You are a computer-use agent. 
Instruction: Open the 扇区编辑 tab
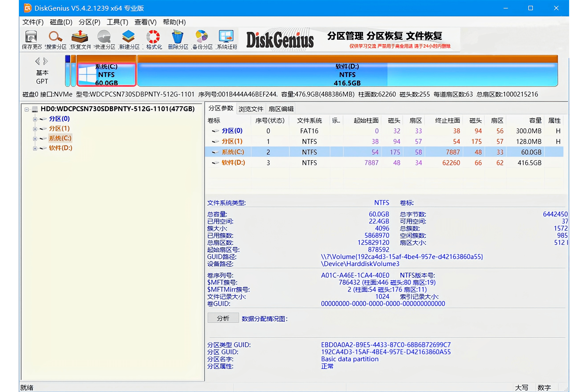(x=281, y=108)
